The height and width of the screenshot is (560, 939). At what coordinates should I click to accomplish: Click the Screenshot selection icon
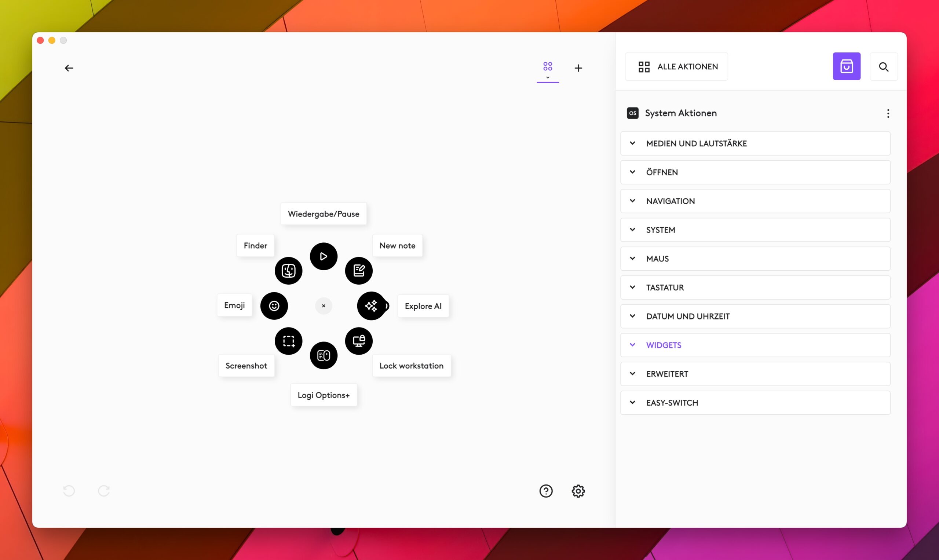288,341
